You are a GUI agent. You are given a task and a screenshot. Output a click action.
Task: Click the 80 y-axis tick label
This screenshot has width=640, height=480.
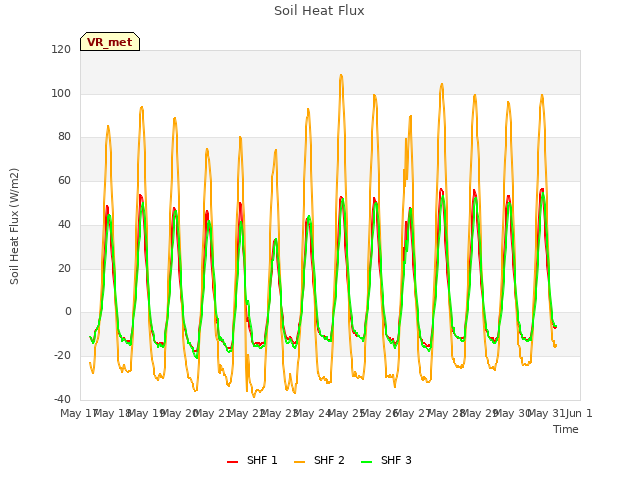coord(64,137)
